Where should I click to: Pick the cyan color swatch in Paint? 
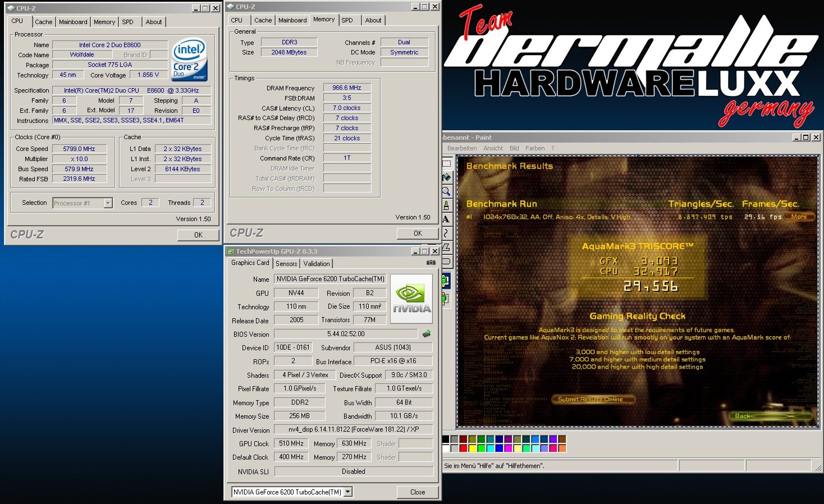pos(491,448)
